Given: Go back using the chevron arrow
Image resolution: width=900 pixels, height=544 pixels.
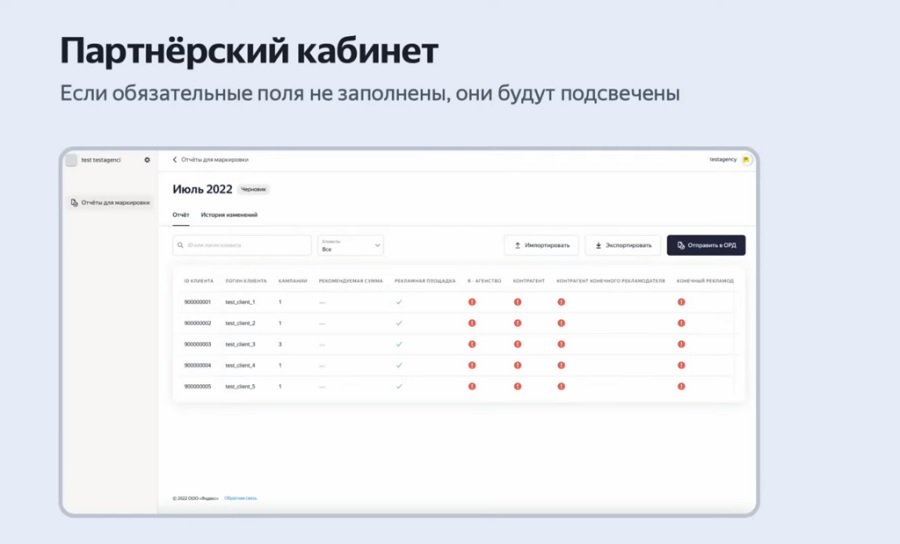Looking at the screenshot, I should coord(175,160).
